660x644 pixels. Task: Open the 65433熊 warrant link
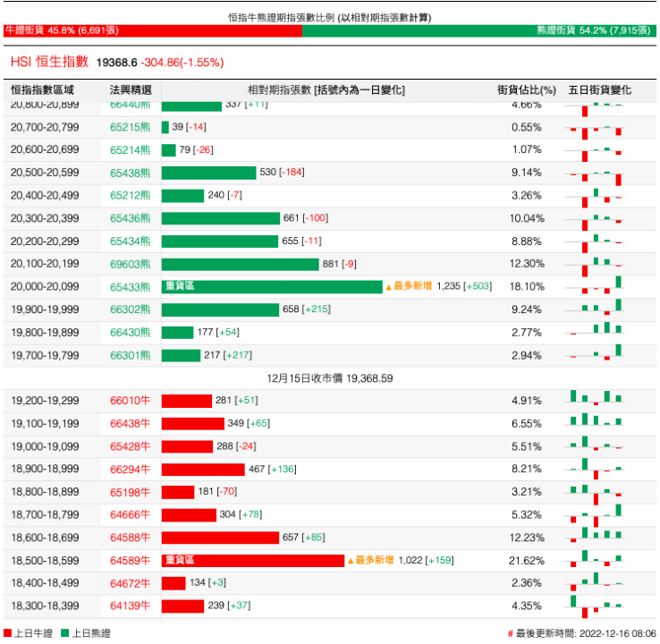[x=130, y=287]
